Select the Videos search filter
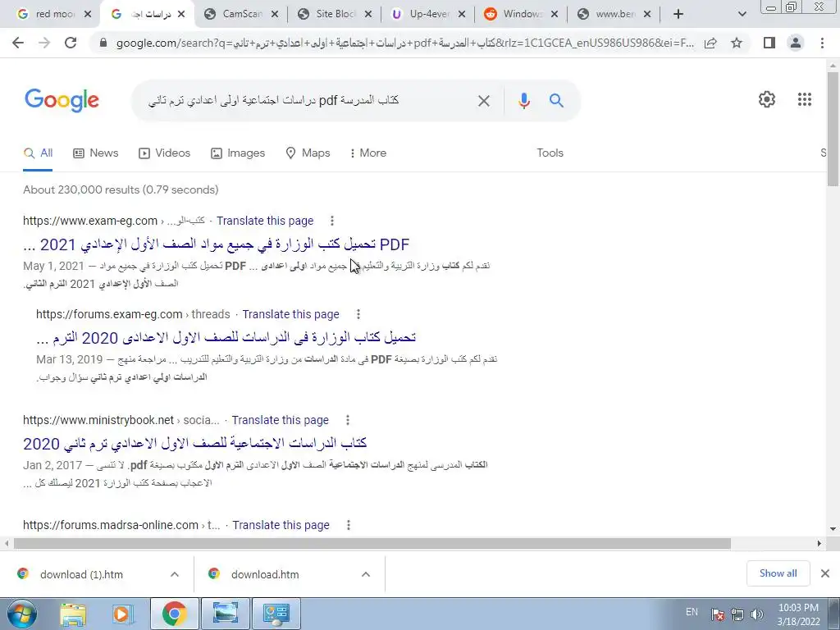This screenshot has width=840, height=630. pyautogui.click(x=164, y=153)
